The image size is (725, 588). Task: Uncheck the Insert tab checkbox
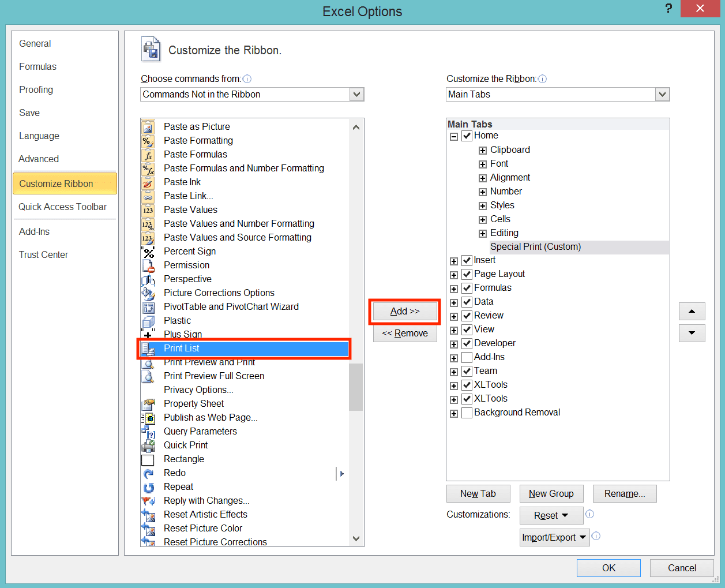[467, 260]
